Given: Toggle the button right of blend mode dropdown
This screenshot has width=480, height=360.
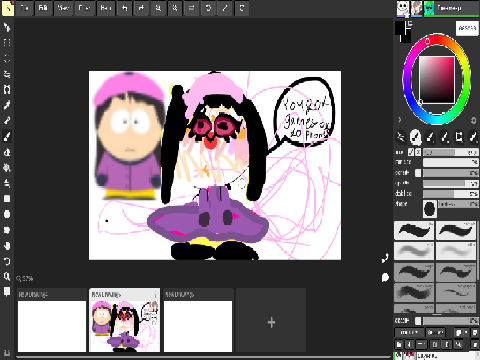Looking at the screenshot, I should [x=436, y=332].
